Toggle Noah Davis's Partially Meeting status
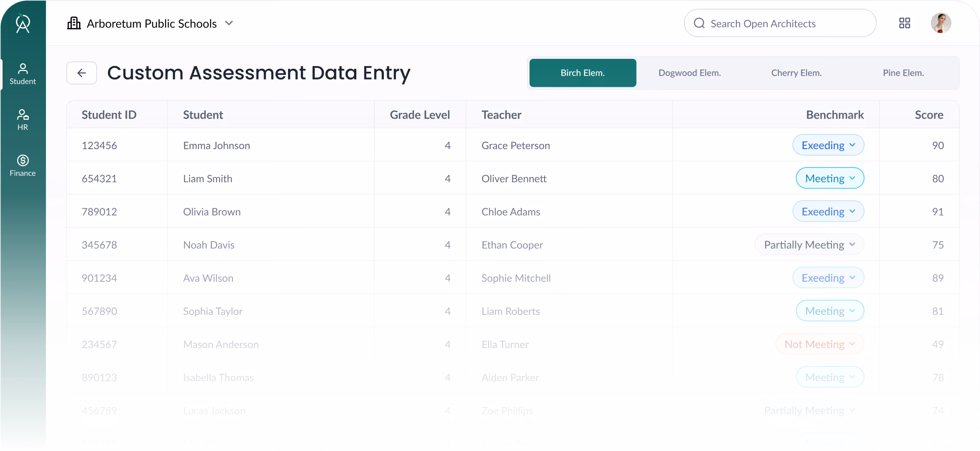Screen dimensions: 980x451 [x=809, y=244]
